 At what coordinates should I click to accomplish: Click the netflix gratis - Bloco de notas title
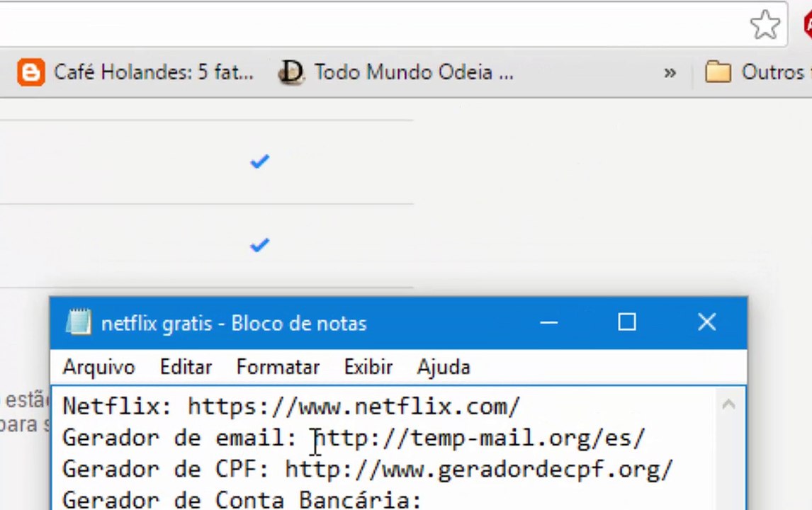234,324
